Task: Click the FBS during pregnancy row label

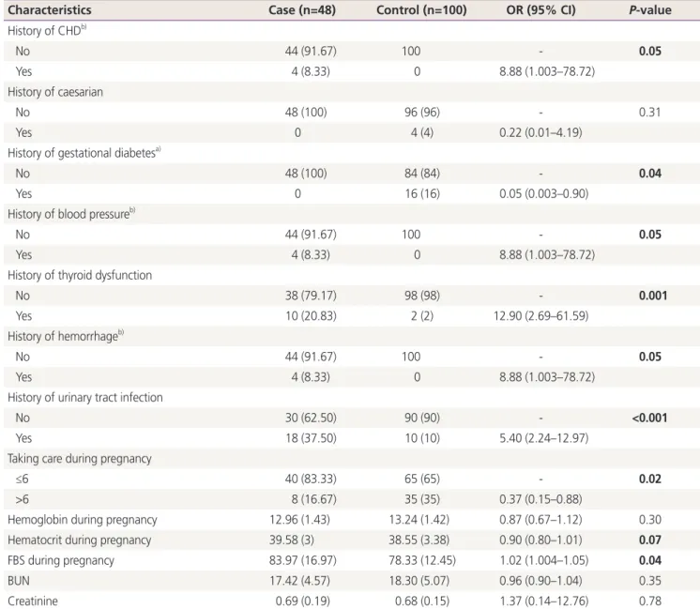Action: 61,560
